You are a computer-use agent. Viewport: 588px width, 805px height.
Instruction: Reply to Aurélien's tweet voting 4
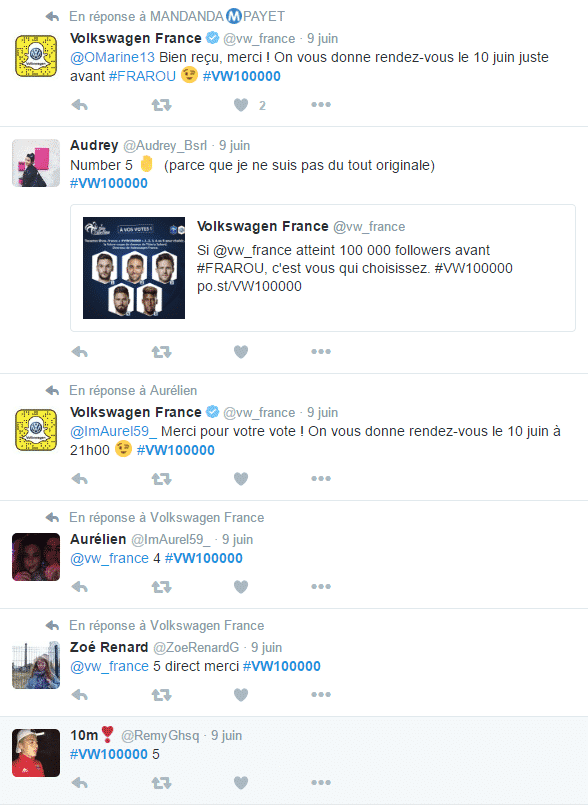80,587
